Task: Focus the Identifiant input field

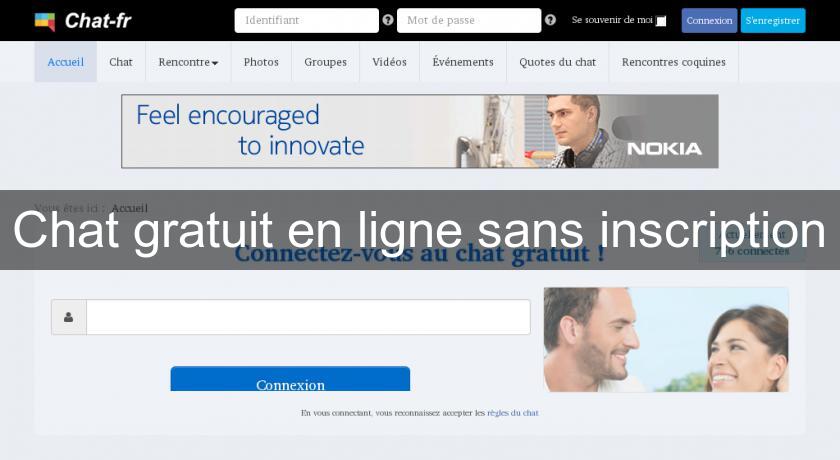Action: pos(306,20)
